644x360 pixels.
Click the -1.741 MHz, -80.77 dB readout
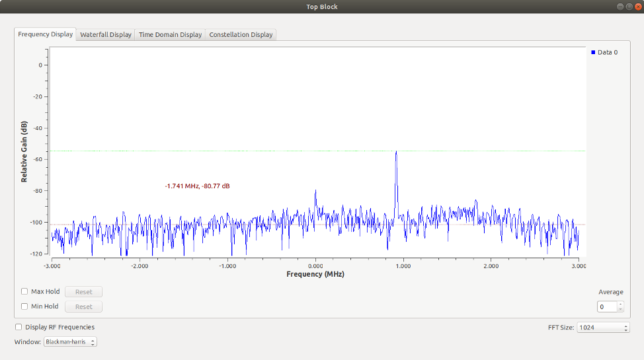pyautogui.click(x=197, y=186)
